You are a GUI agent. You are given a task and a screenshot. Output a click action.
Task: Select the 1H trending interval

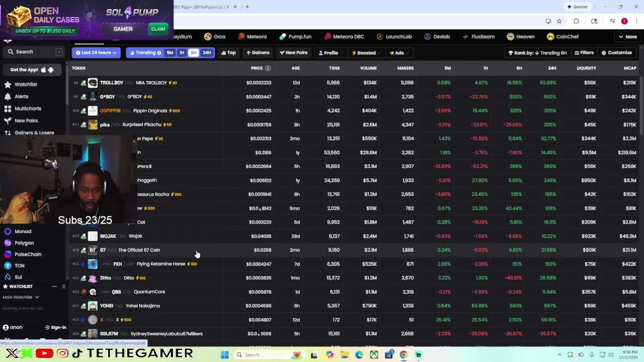tap(182, 53)
